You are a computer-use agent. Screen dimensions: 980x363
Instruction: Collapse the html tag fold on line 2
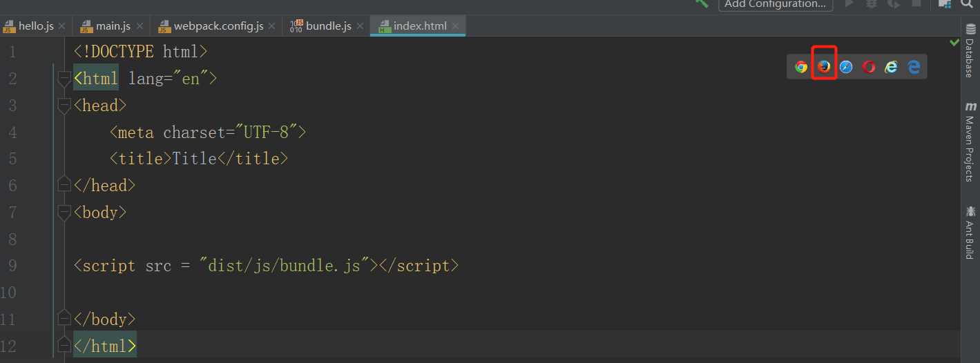64,78
